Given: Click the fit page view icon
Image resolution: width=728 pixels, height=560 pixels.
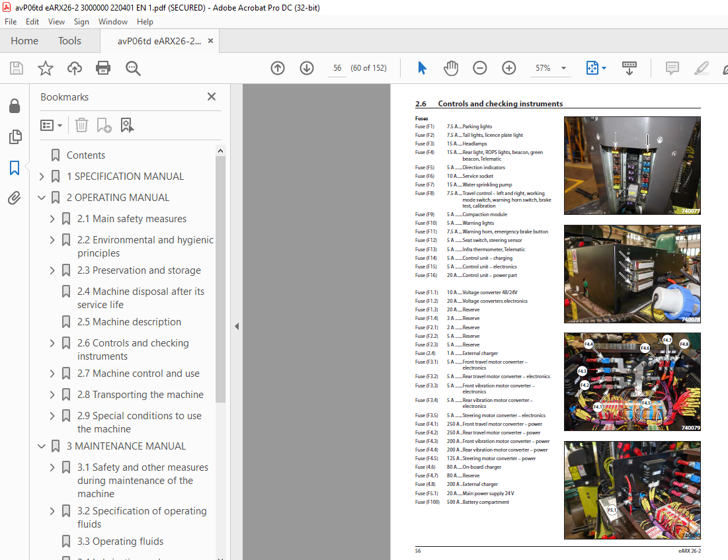Looking at the screenshot, I should click(592, 68).
